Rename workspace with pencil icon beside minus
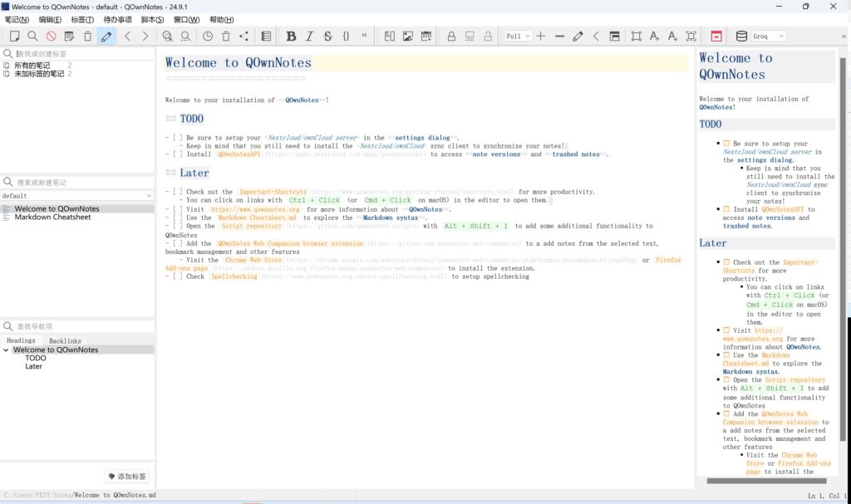 [578, 37]
